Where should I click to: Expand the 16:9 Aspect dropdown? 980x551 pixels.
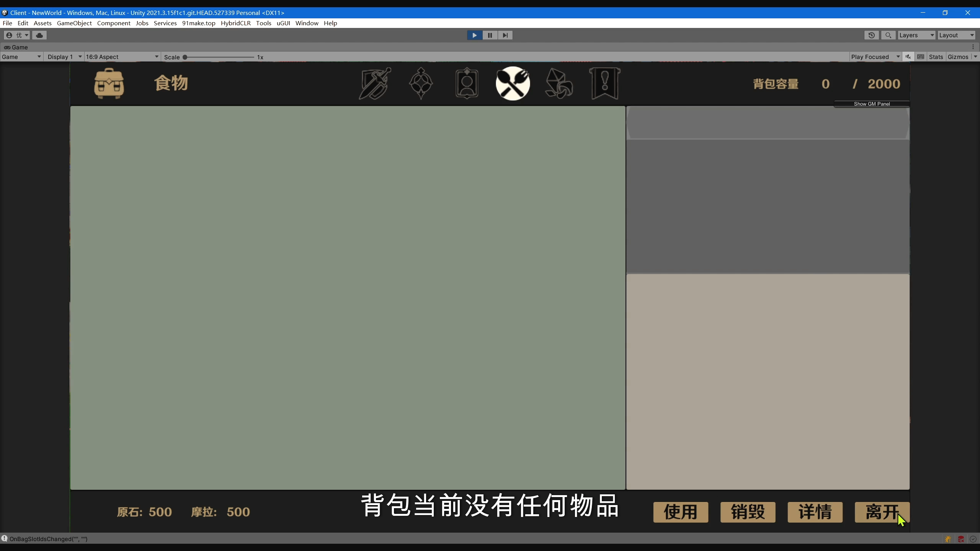tap(122, 57)
